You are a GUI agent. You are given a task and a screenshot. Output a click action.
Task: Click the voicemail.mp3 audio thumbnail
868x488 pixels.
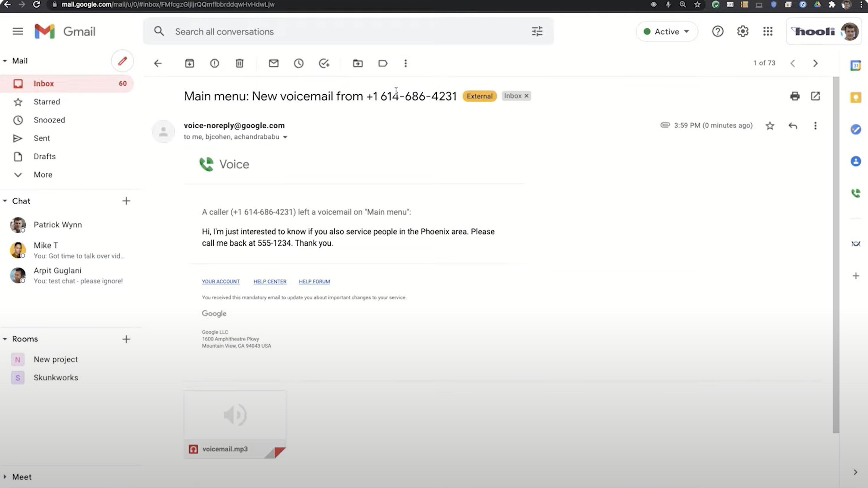(x=234, y=416)
